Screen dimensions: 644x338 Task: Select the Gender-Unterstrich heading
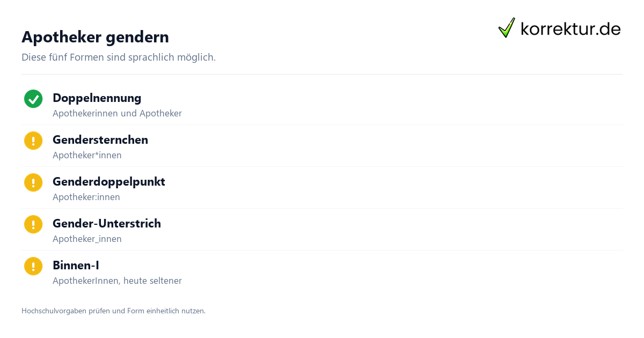[107, 223]
